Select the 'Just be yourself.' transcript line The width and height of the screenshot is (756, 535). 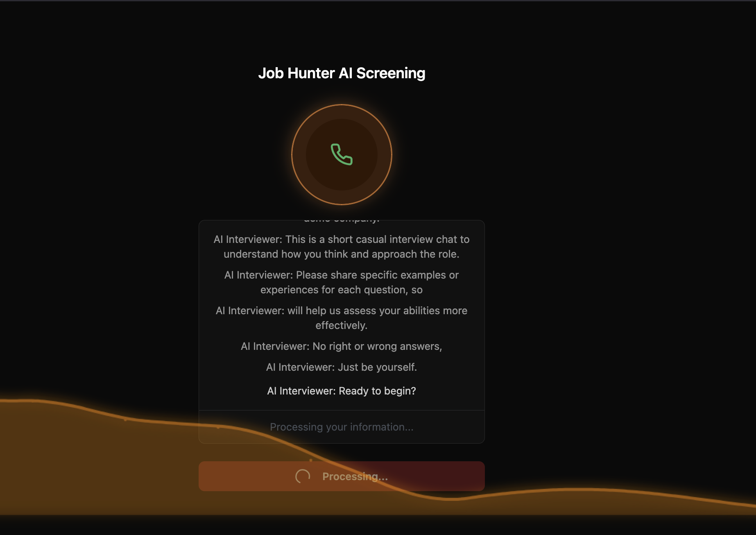pos(342,367)
